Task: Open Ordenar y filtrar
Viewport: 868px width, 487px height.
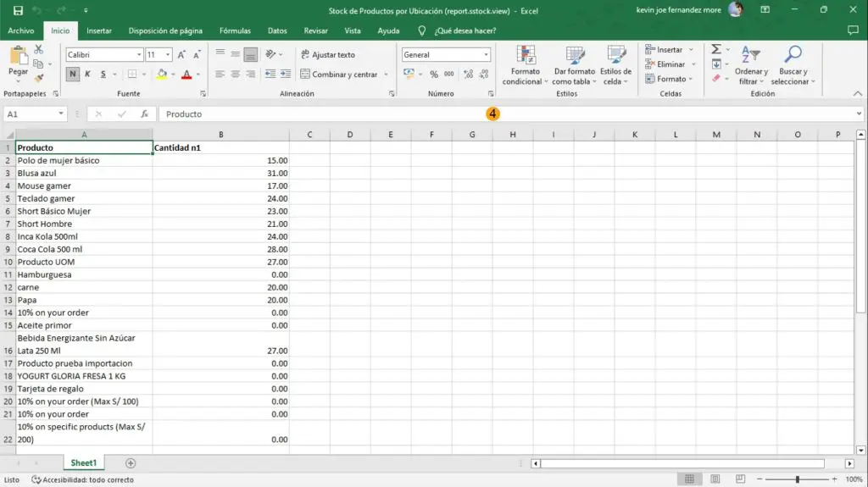Action: 751,65
